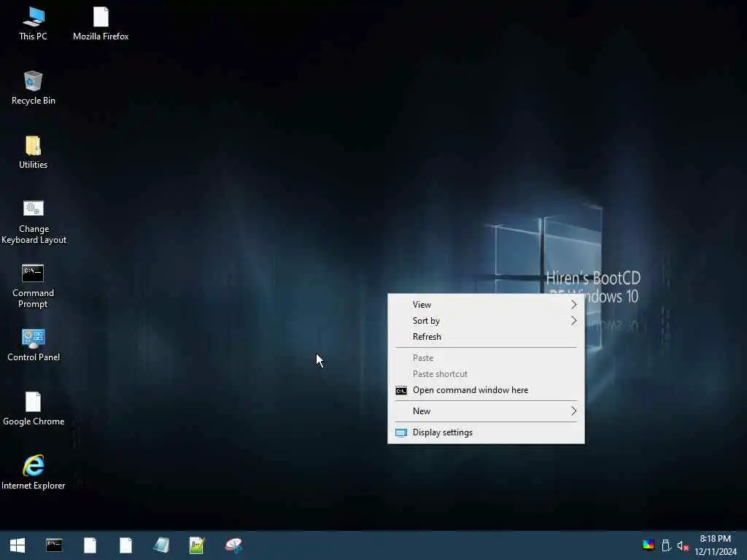Click the first blank file taskbar icon
The width and height of the screenshot is (747, 560).
pos(90,545)
